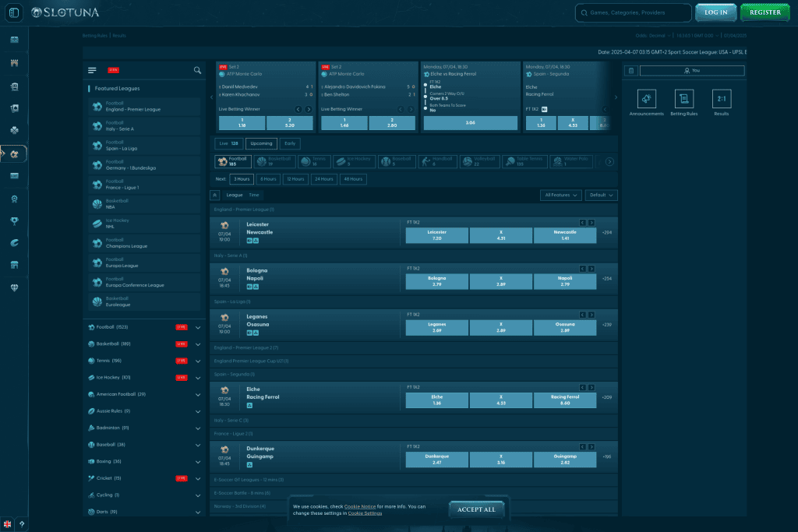Screen dimensions: 798x532
Task: Filter to next 24 Hours
Action: (323, 179)
